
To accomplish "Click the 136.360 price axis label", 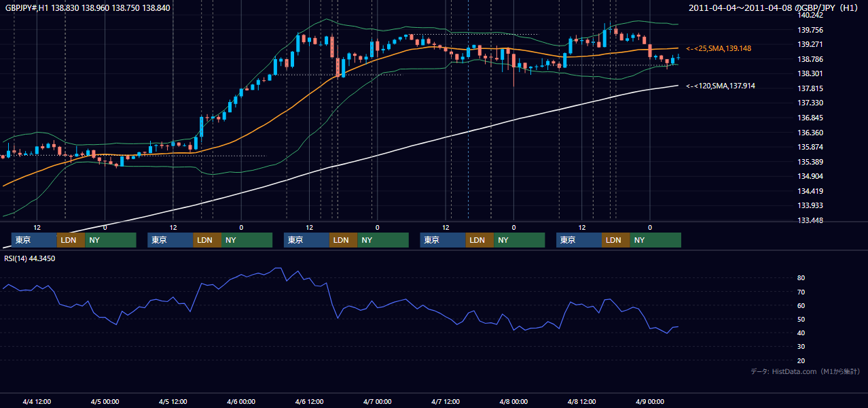I will (x=811, y=133).
